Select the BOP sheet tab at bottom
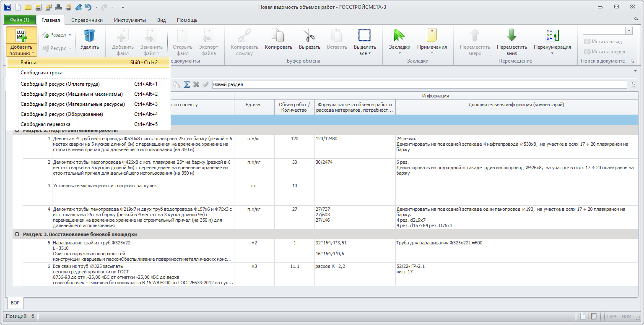644x325 pixels. [x=15, y=302]
